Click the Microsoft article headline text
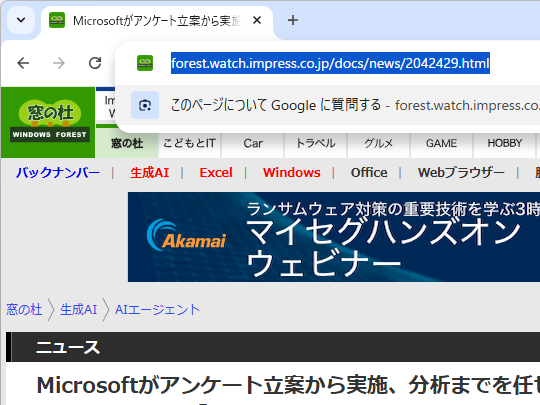540x405 pixels. click(288, 385)
